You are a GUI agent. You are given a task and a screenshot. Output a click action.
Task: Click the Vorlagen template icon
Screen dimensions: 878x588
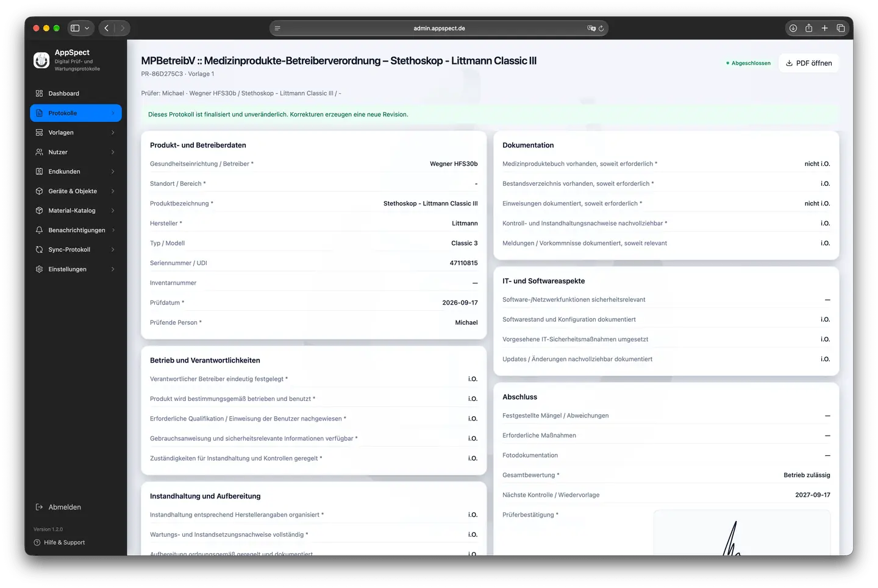[x=39, y=133]
